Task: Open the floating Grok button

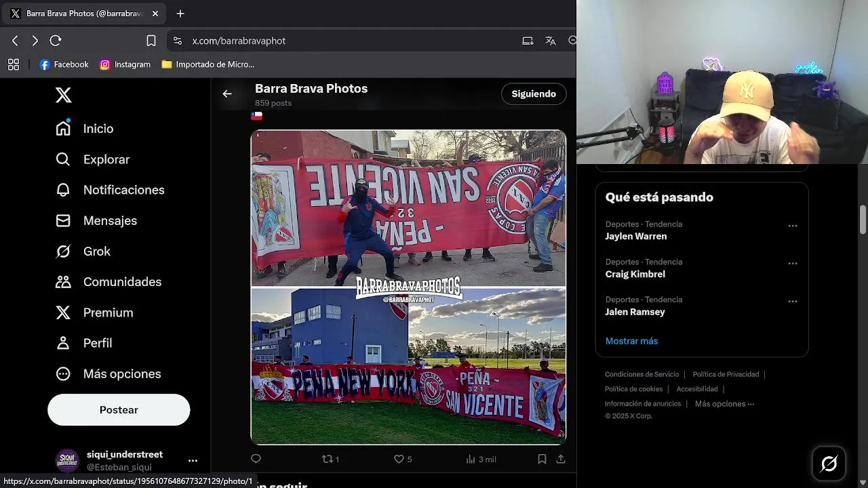Action: 829,464
